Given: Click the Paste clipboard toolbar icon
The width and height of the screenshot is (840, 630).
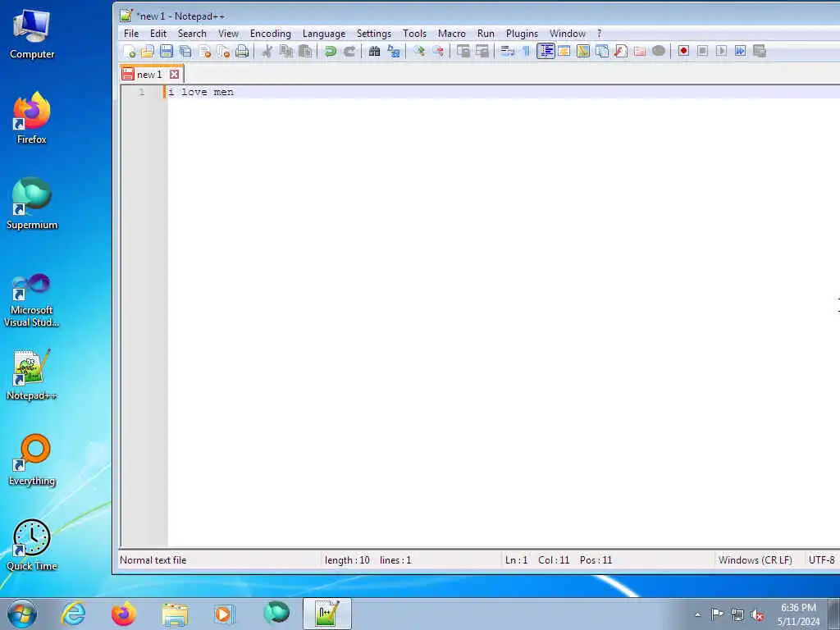Looking at the screenshot, I should click(305, 52).
